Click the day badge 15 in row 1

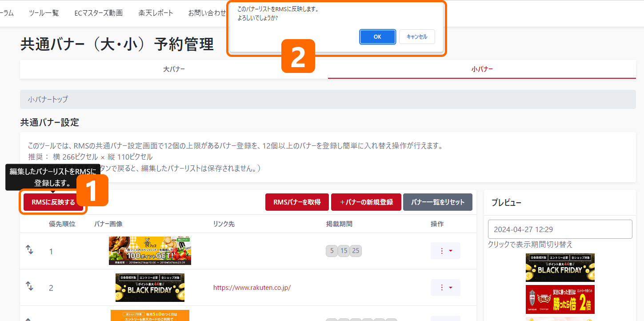344,251
